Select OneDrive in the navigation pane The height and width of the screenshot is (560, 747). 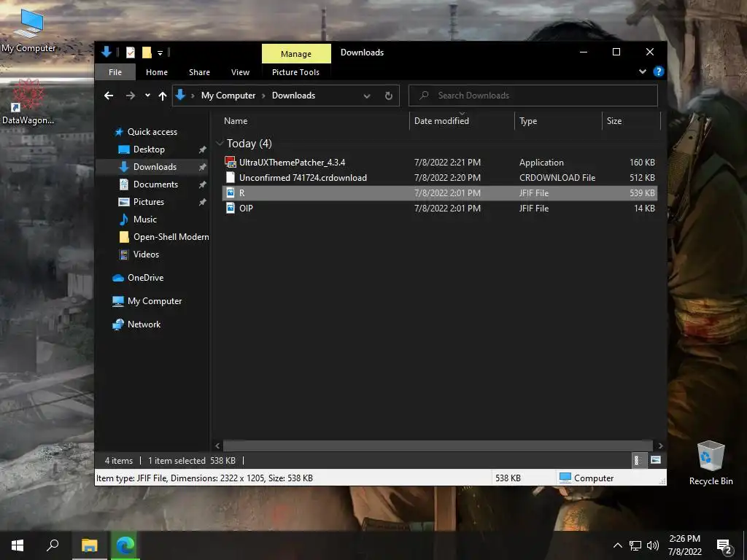point(145,278)
